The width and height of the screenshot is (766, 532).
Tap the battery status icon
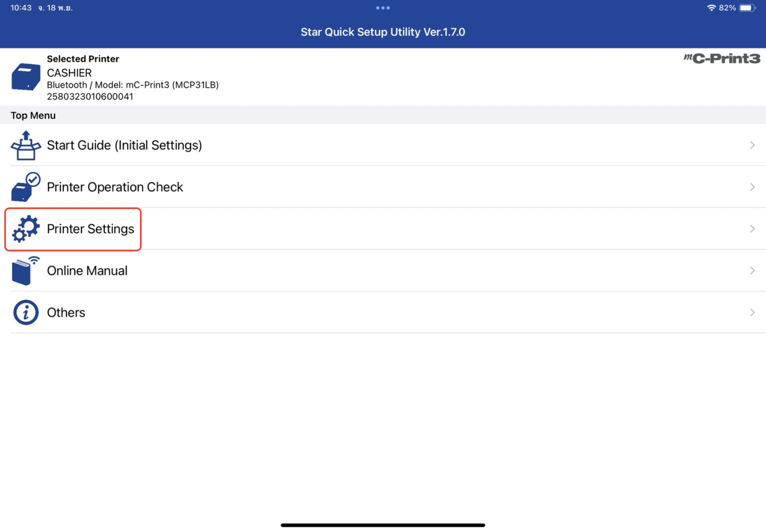pyautogui.click(x=748, y=8)
